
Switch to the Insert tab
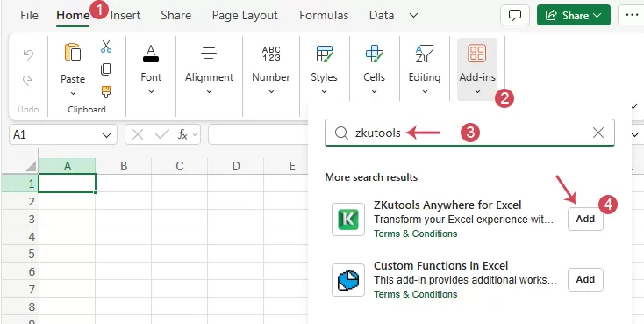tap(125, 16)
